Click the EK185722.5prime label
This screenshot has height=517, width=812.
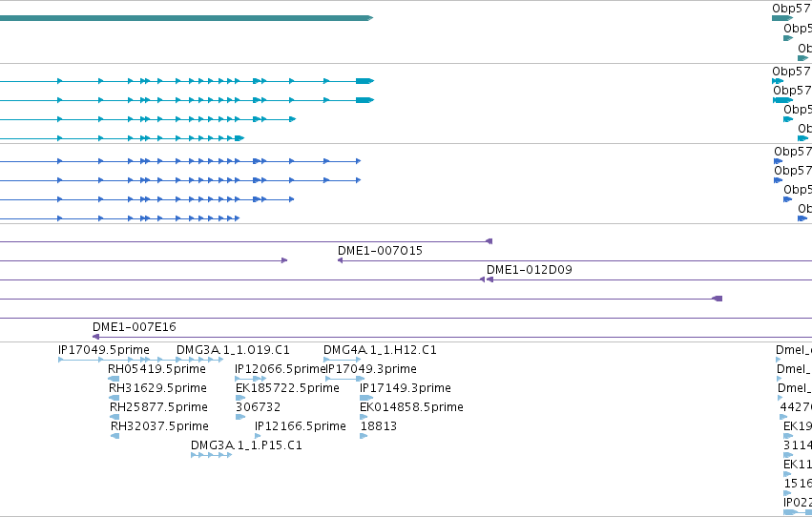click(287, 388)
